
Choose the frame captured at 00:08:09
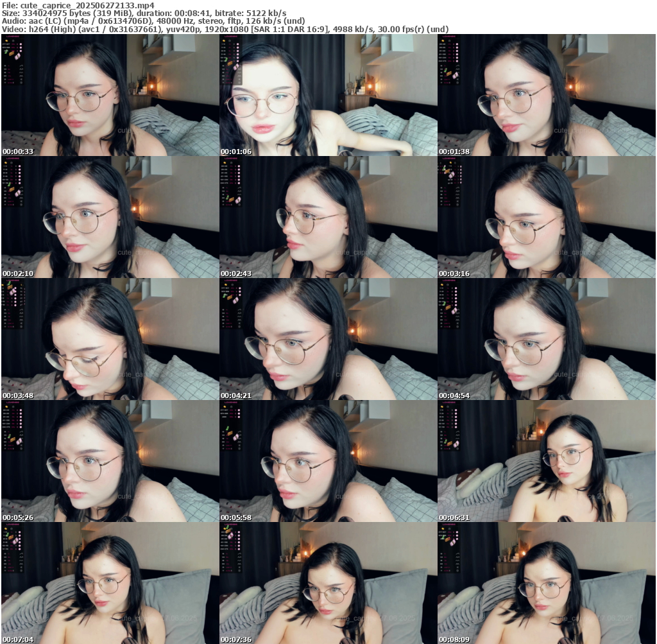point(547,583)
